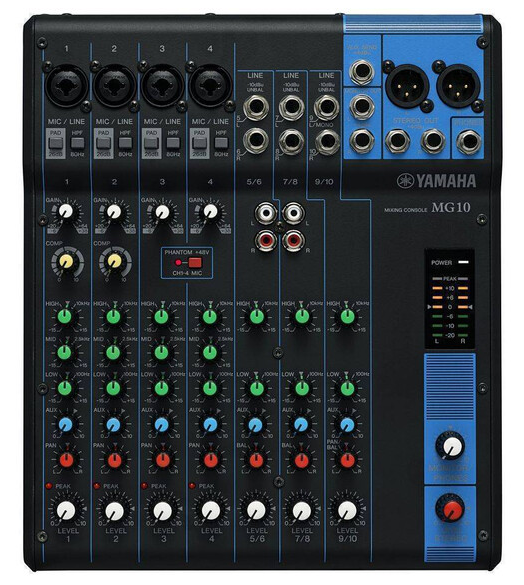Toggle the PHANTOM +48V switch
This screenshot has height=585, width=524.
(195, 263)
